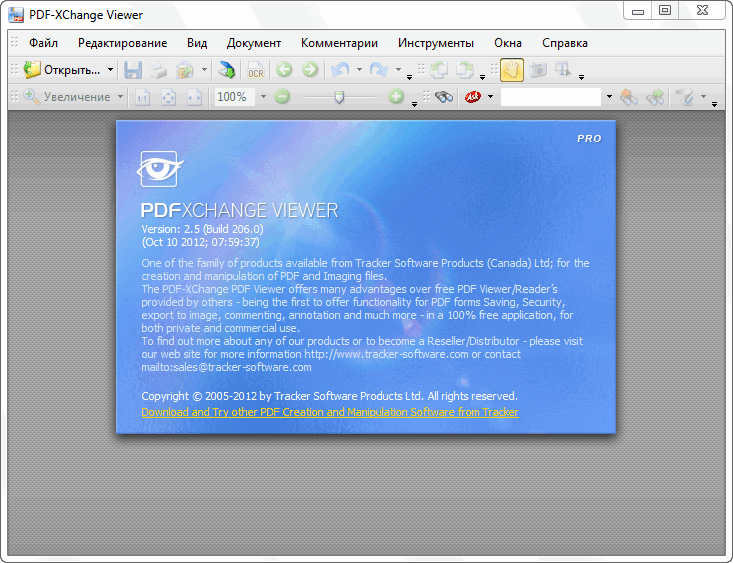
Task: Click the Find Previous binoculars icon
Action: point(629,97)
